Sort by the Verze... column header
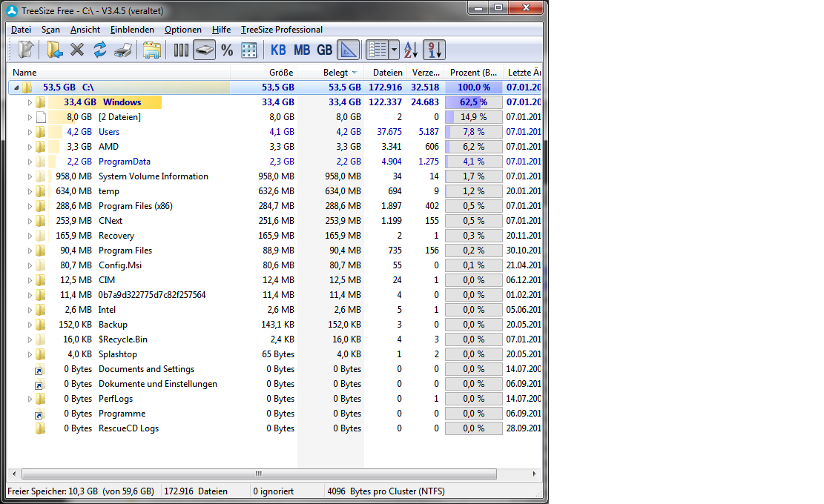The height and width of the screenshot is (504, 824). (x=425, y=73)
